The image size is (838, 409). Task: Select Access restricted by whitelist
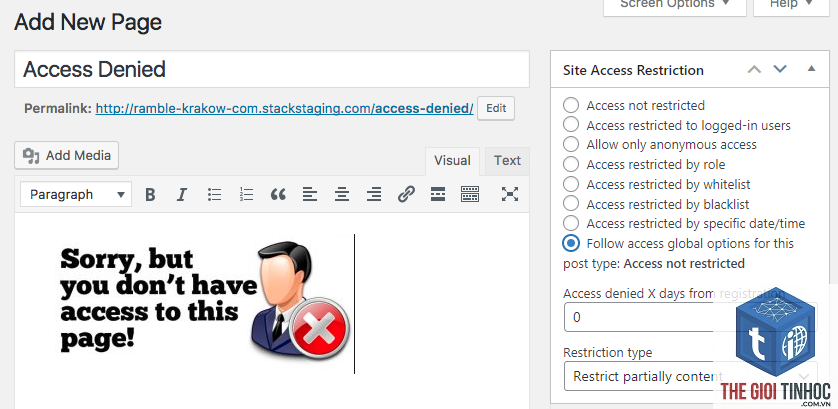tap(571, 184)
